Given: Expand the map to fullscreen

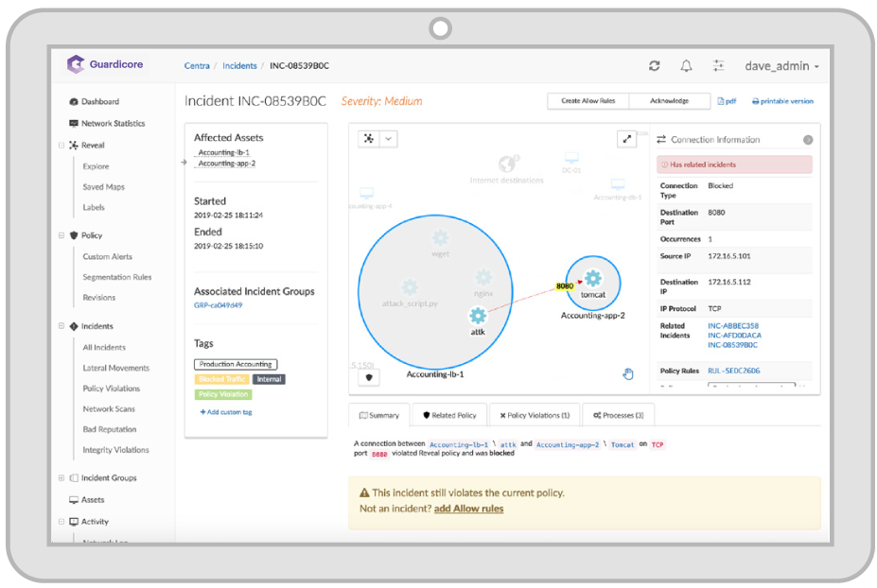Looking at the screenshot, I should 626,139.
